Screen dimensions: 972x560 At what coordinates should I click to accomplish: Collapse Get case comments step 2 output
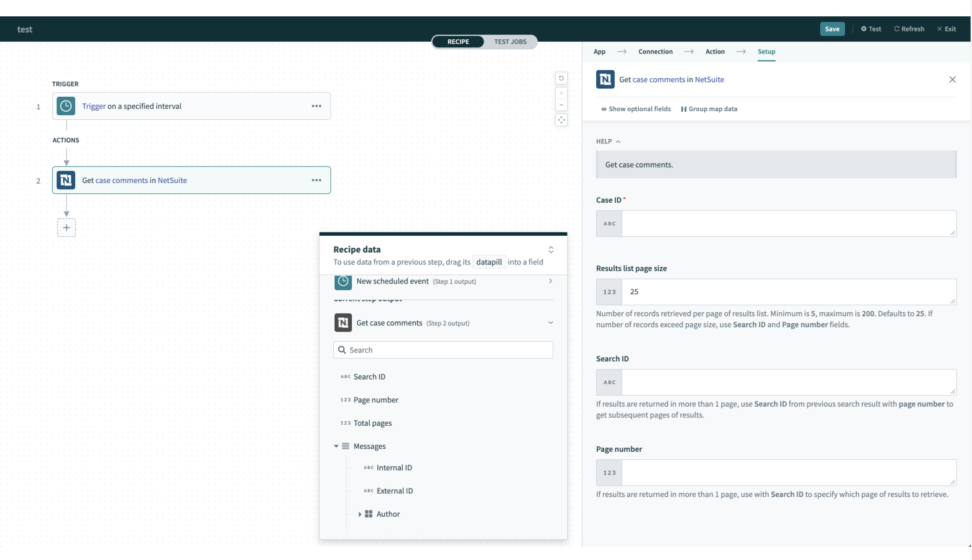[550, 323]
